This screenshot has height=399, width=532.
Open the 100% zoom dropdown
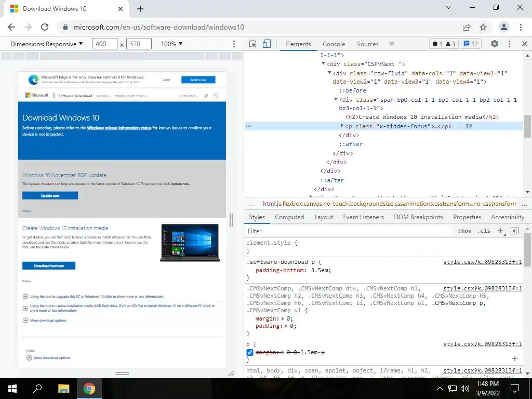point(171,44)
